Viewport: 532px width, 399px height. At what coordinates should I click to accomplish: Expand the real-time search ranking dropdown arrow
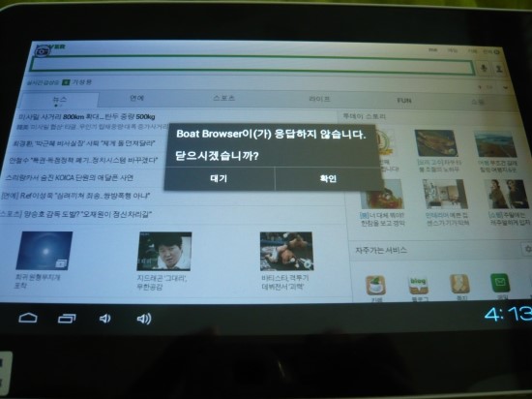506,87
